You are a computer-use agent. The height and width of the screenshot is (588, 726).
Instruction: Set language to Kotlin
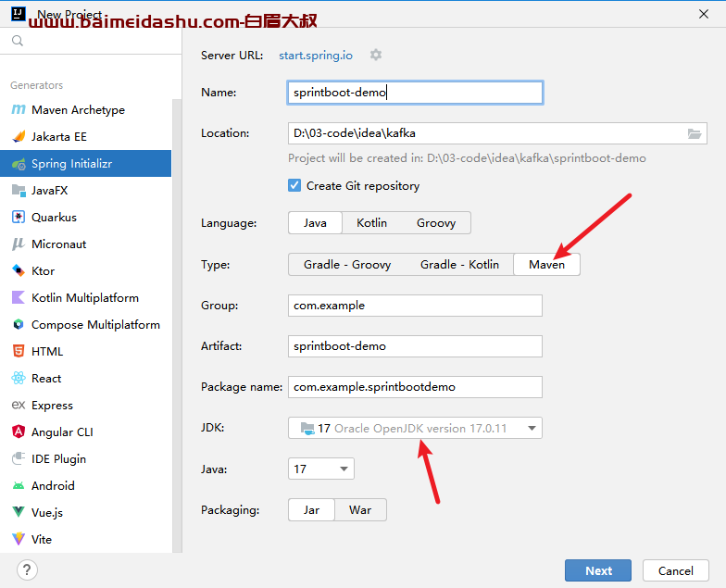[372, 222]
